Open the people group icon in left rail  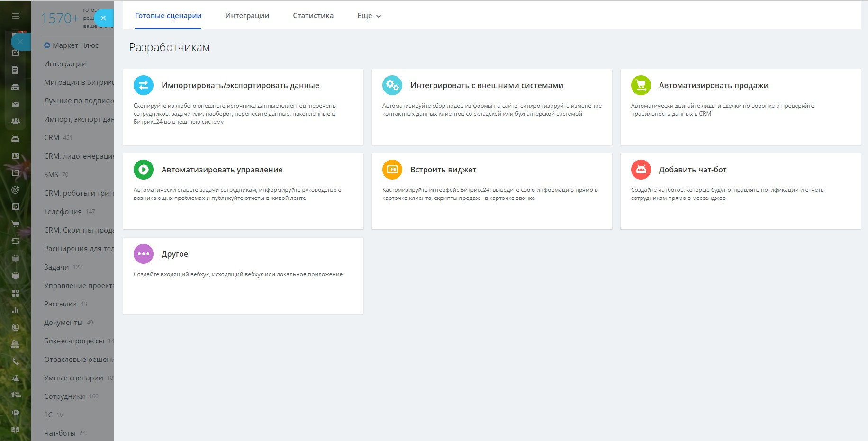tap(16, 121)
